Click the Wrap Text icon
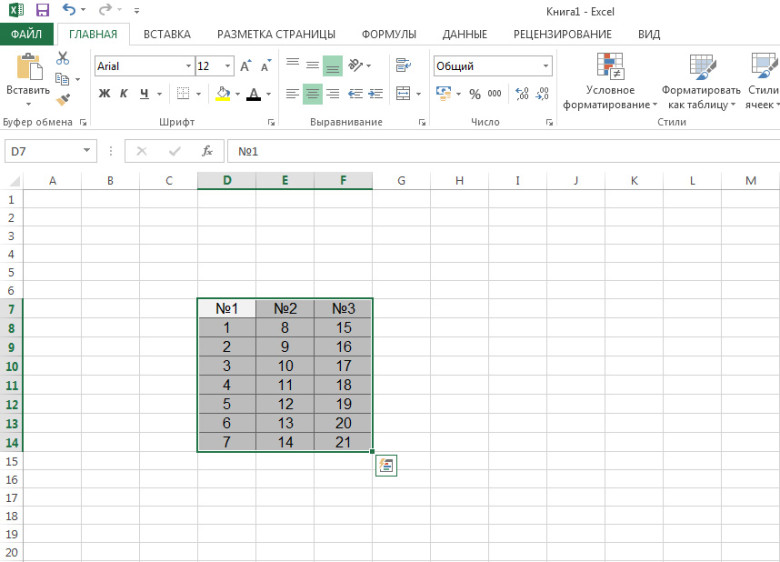The height and width of the screenshot is (562, 780). tap(403, 65)
